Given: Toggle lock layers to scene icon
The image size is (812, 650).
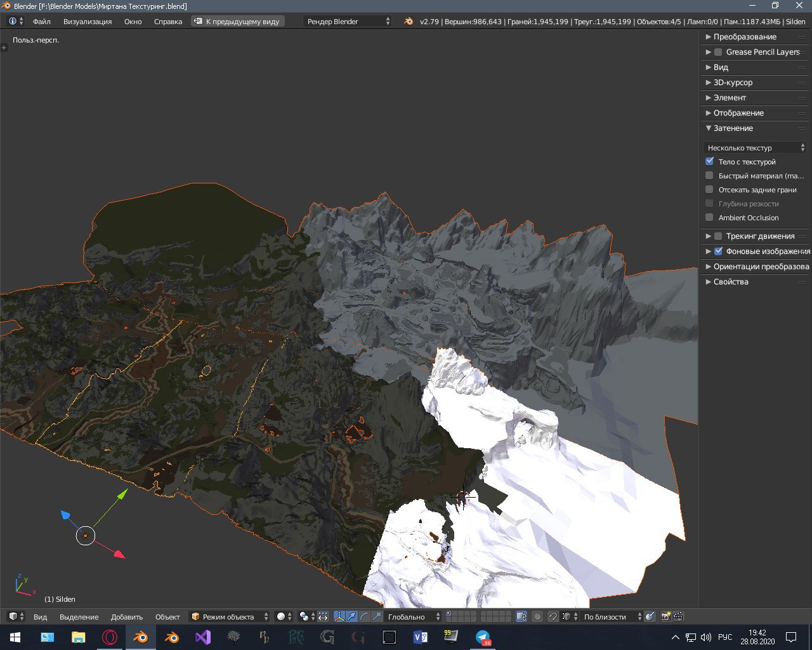Looking at the screenshot, I should (521, 616).
